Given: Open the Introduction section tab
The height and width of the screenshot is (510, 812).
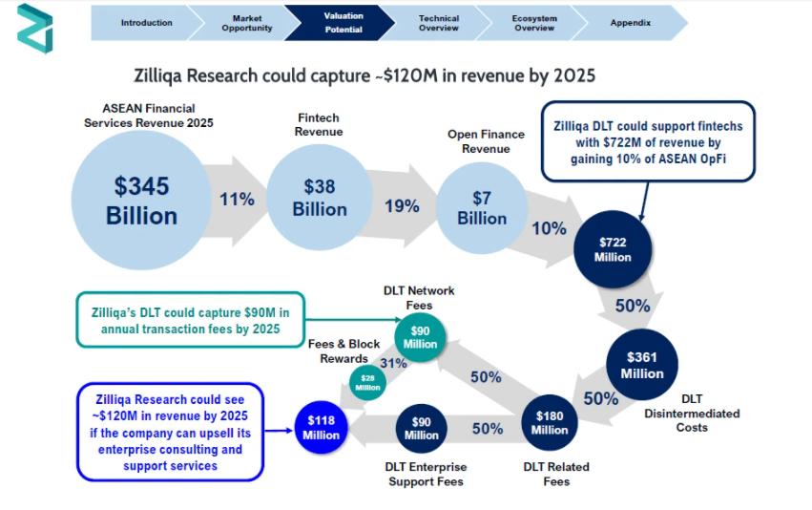Looking at the screenshot, I should [x=147, y=23].
